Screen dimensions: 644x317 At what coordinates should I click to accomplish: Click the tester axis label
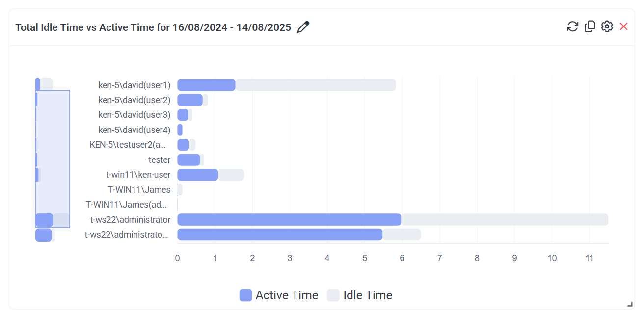pos(160,160)
